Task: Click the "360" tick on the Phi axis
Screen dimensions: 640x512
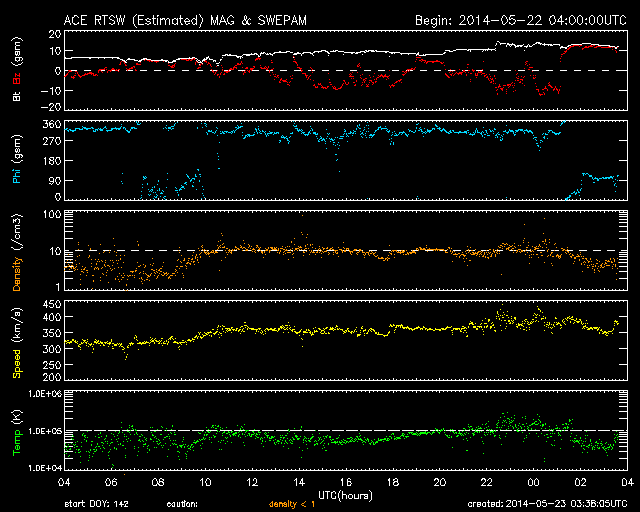Action: (52, 125)
